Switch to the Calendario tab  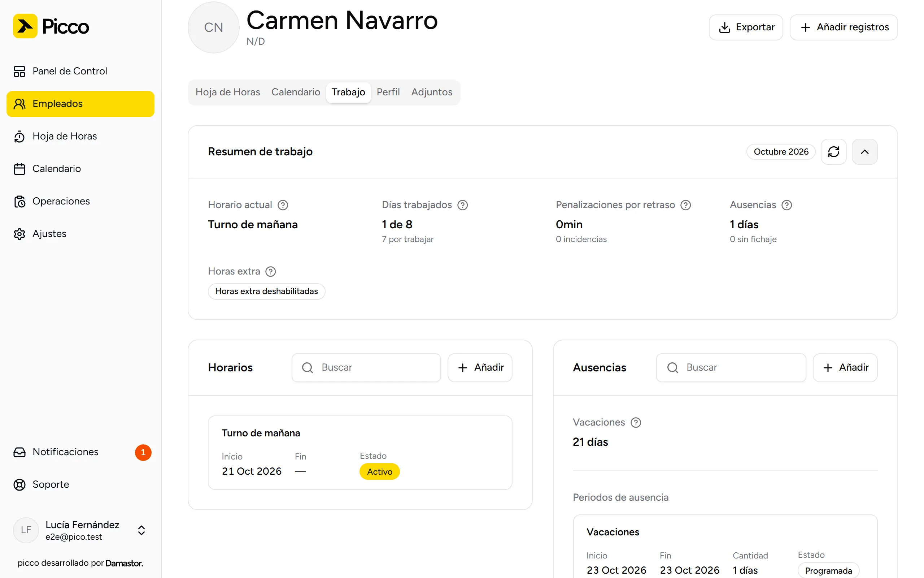[296, 92]
